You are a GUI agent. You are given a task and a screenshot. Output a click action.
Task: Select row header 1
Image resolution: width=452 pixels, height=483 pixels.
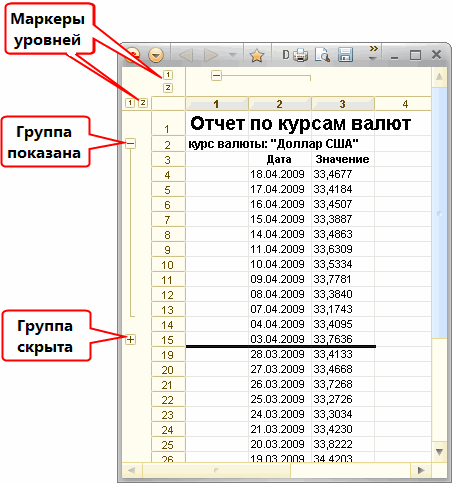(x=168, y=123)
